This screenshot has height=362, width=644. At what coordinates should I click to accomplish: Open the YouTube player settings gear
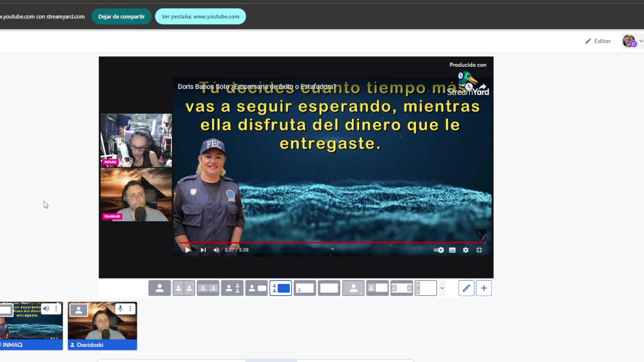click(x=466, y=250)
